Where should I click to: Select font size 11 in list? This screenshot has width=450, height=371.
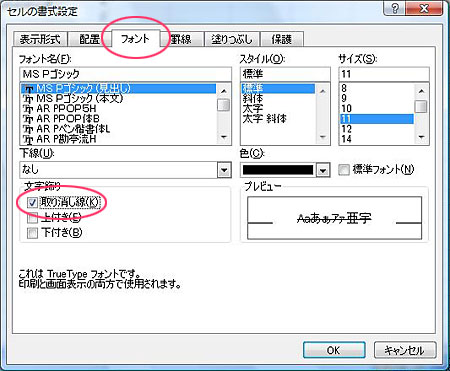click(377, 119)
